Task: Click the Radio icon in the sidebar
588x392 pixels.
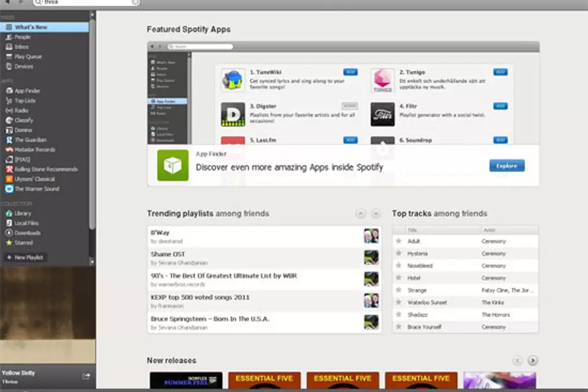Action: click(x=9, y=110)
